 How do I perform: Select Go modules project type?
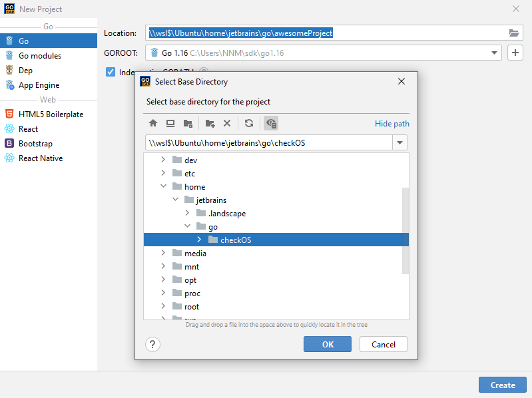coord(49,56)
